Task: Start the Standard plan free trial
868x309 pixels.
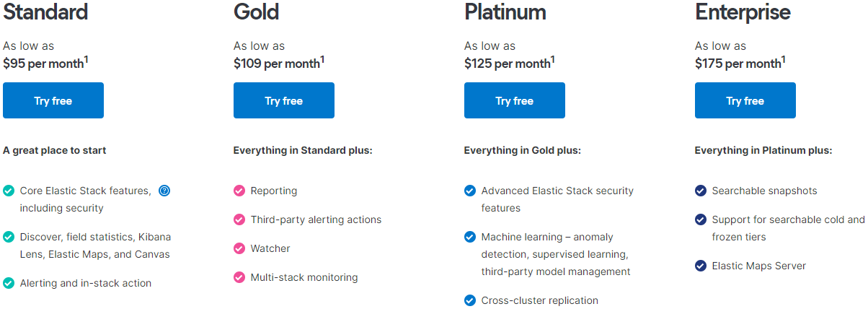Action: pos(53,100)
